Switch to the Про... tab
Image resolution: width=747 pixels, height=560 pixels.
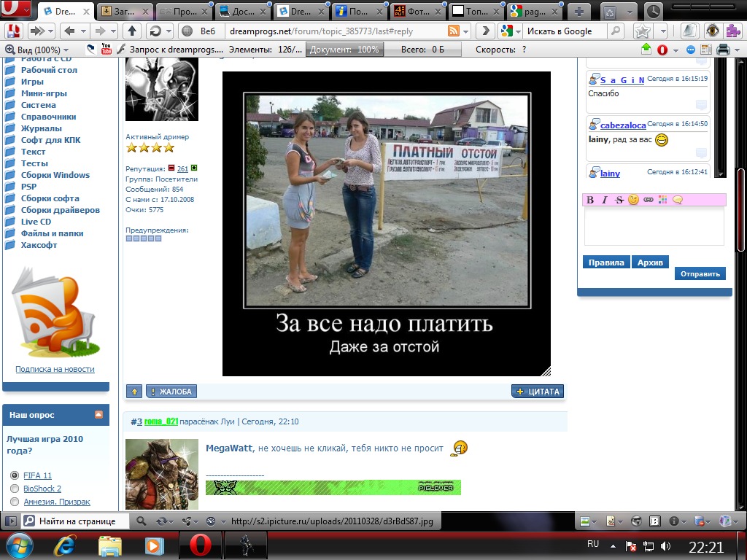183,12
